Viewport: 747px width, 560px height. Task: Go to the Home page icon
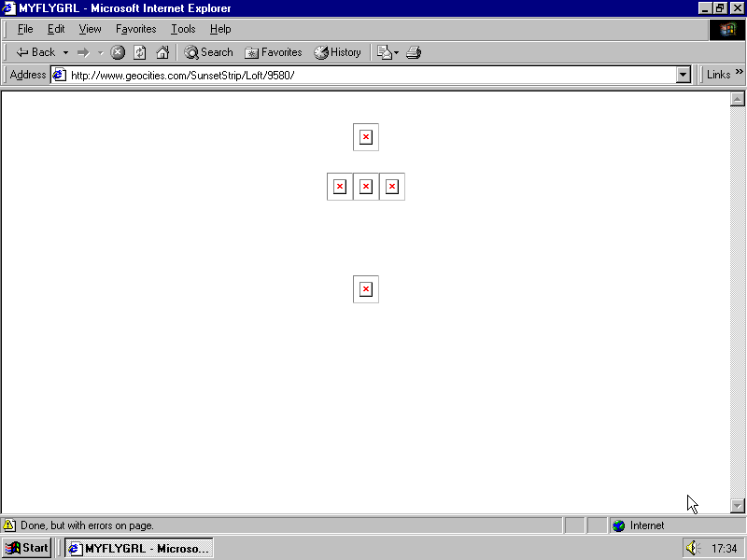(x=162, y=52)
